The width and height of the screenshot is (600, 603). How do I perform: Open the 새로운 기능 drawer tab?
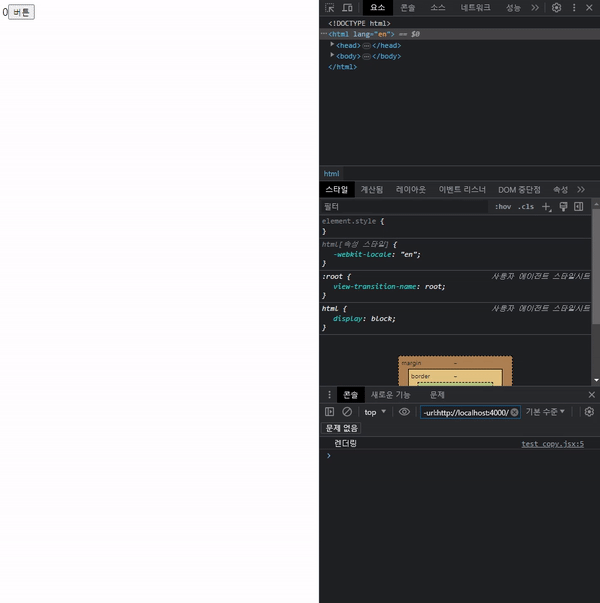pos(390,395)
